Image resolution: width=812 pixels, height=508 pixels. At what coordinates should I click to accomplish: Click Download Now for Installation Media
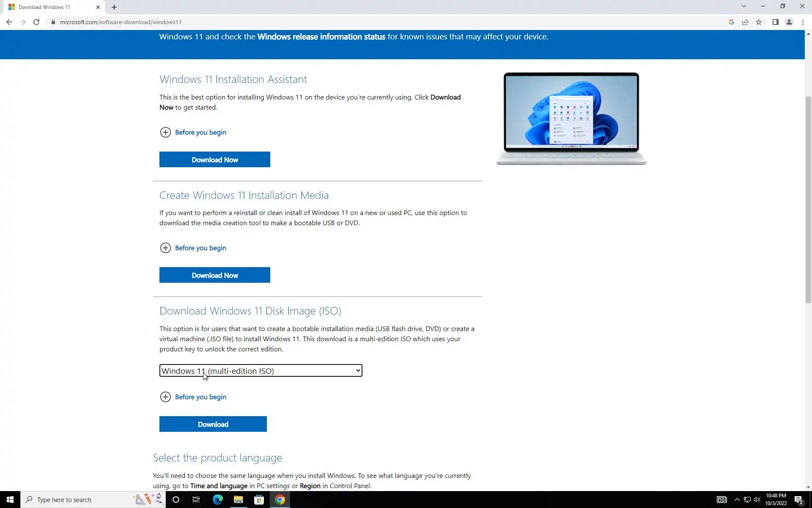[214, 275]
